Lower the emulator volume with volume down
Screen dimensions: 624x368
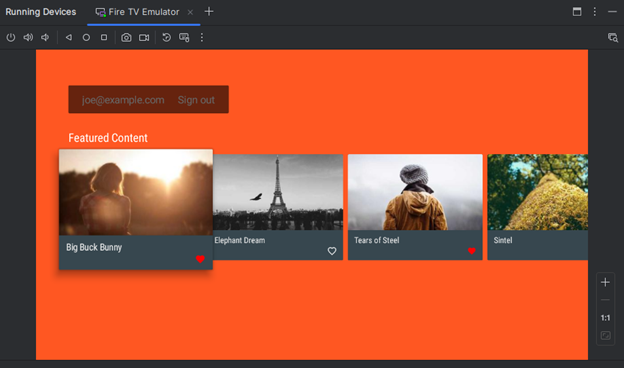[45, 37]
